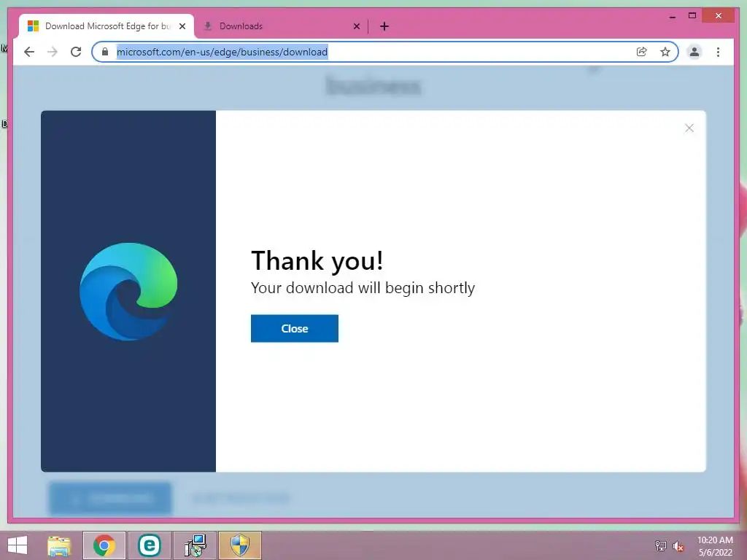Open ESET icon in taskbar

coord(149,545)
